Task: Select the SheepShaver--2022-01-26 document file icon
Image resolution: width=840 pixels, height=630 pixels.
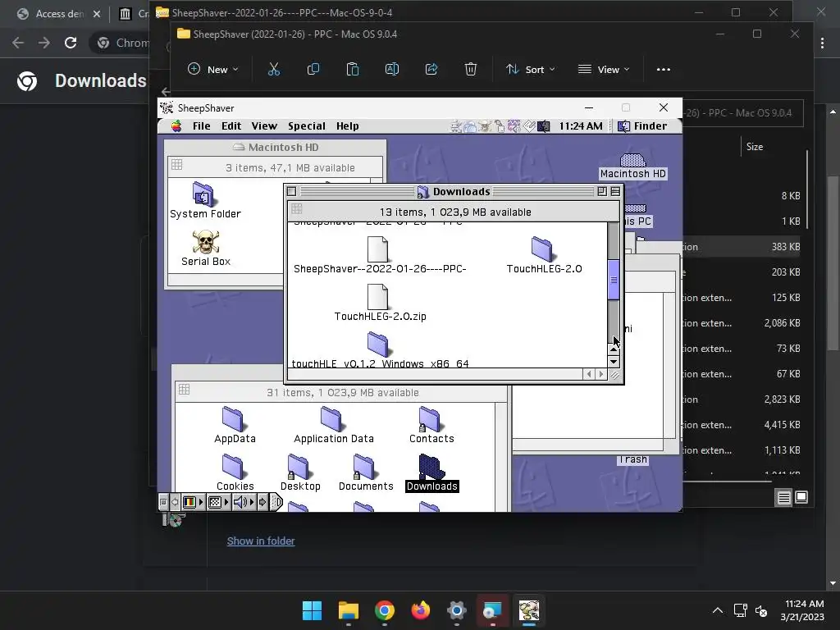Action: point(377,249)
